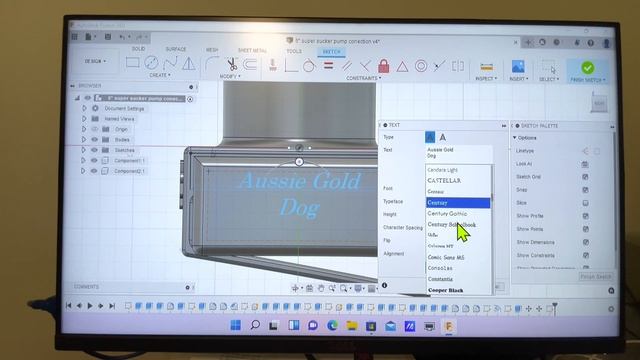Enable the Slice checkbox
This screenshot has height=360, width=640.
[585, 203]
